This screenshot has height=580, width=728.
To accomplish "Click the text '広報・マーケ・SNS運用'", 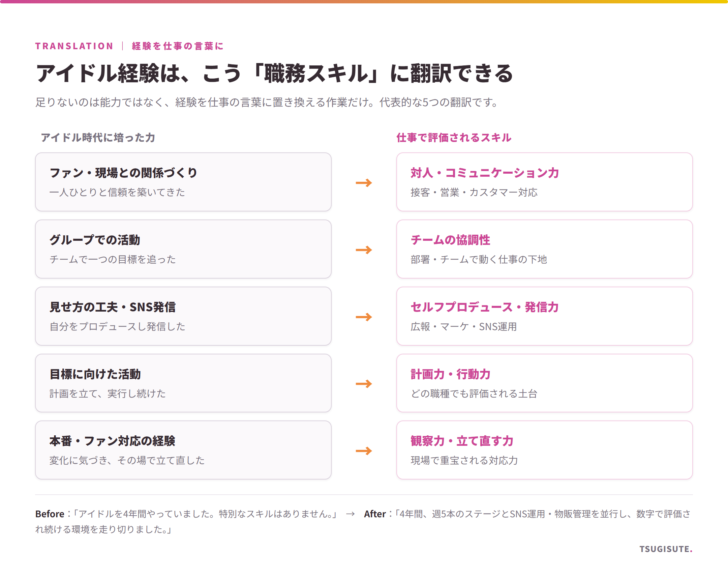I will pos(464,327).
